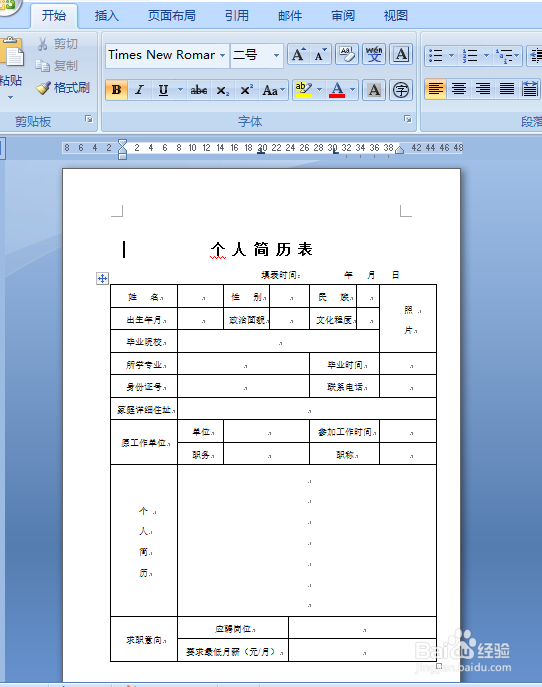Switch to the 视图 (View) tab
542x687 pixels.
[396, 16]
